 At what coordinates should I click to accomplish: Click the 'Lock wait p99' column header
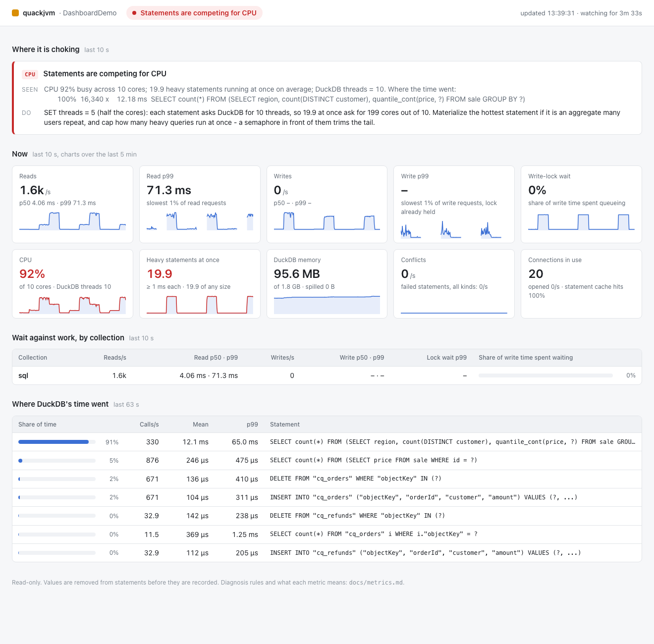click(x=447, y=358)
